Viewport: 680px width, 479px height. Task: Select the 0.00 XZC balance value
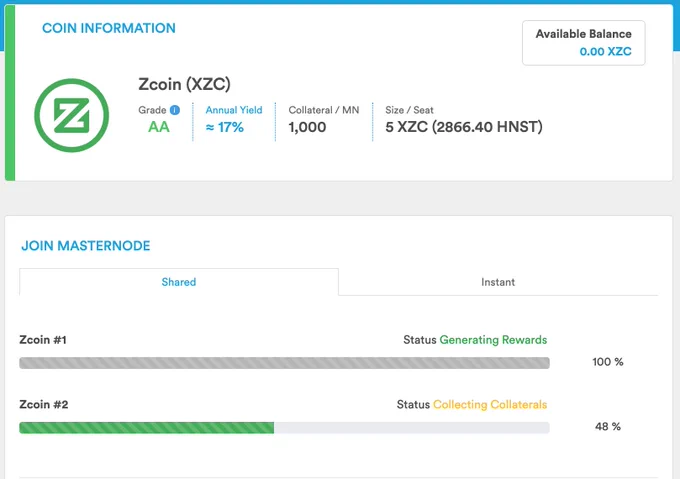(x=605, y=52)
